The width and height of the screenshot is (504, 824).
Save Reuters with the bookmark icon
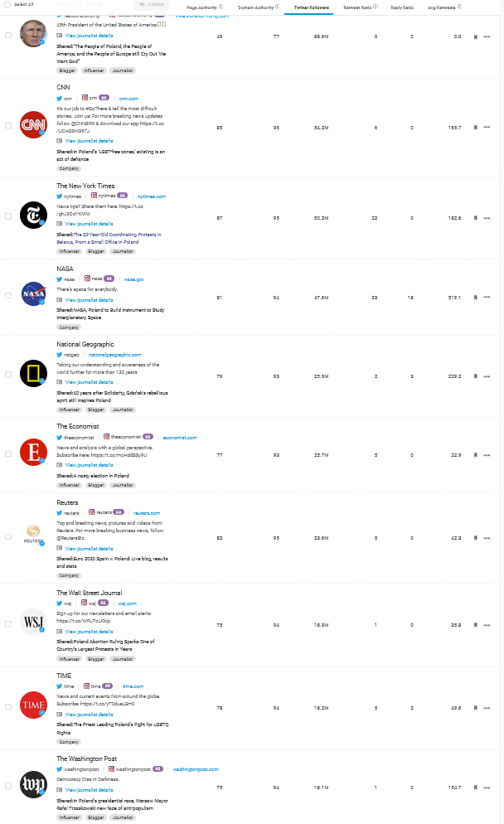tap(475, 538)
